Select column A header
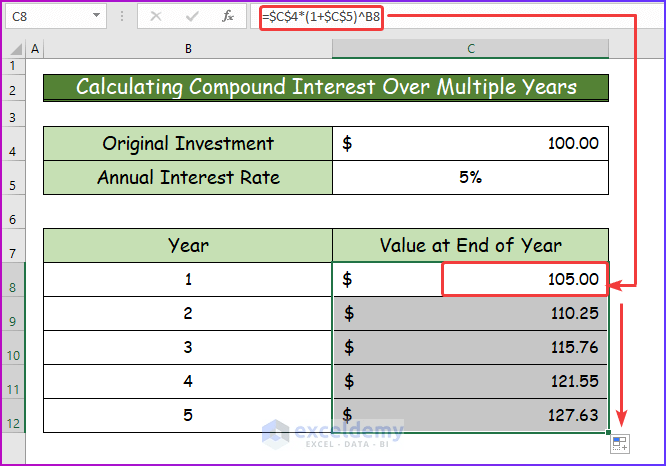 [35, 49]
